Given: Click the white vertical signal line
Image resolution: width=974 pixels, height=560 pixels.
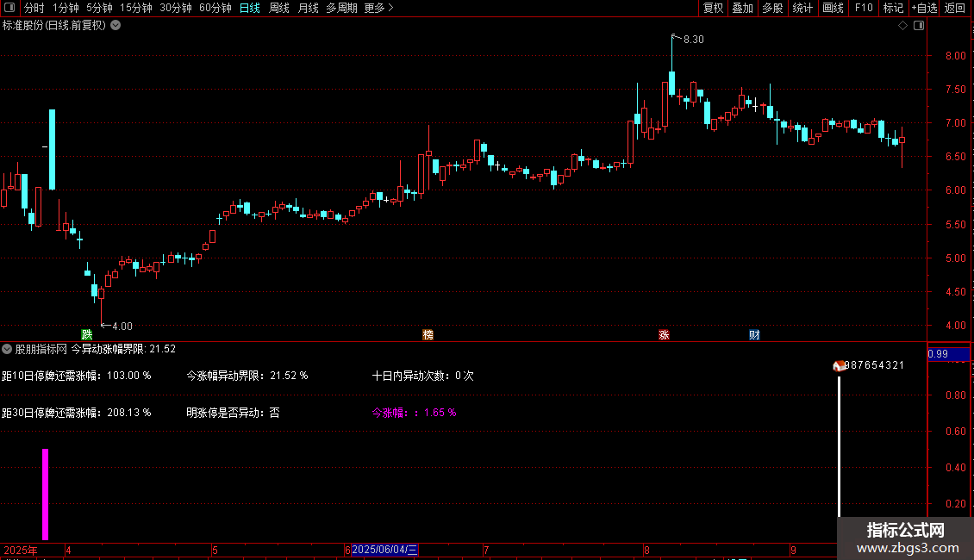Looking at the screenshot, I should (840, 445).
